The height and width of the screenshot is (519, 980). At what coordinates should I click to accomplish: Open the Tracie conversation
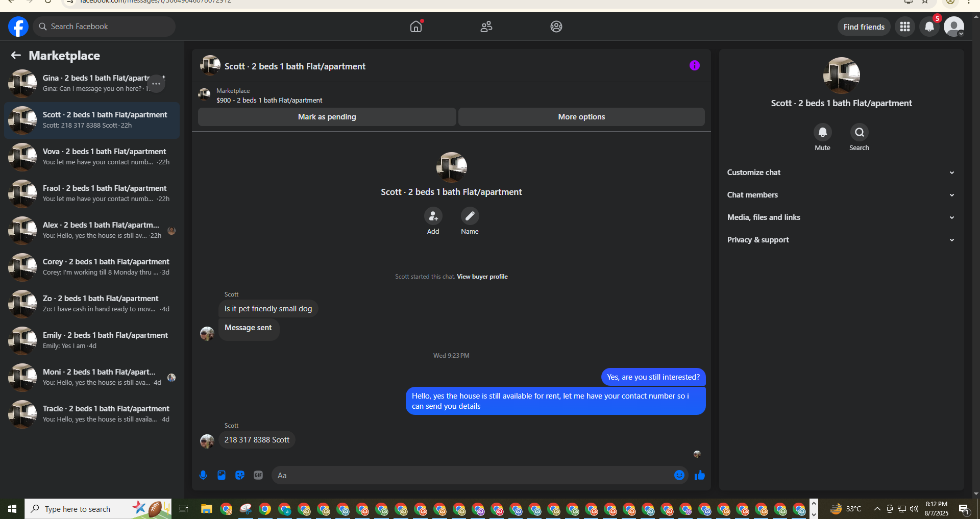pyautogui.click(x=92, y=414)
